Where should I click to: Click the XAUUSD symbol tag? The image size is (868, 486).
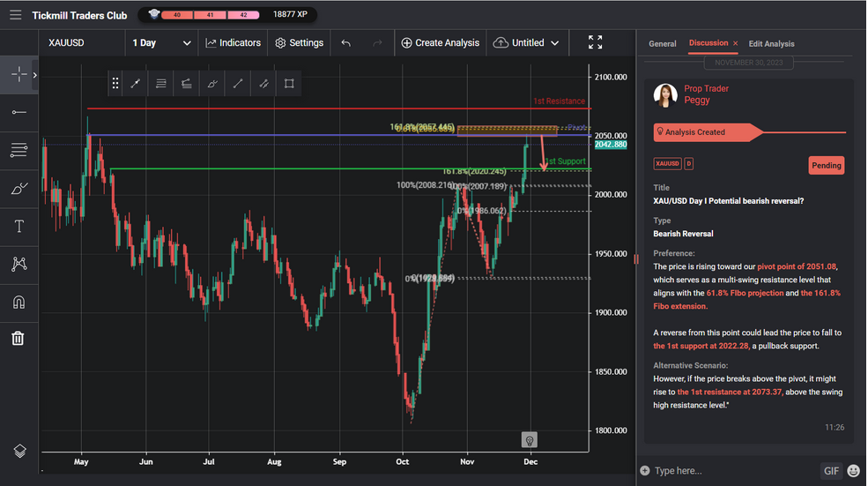tap(667, 163)
